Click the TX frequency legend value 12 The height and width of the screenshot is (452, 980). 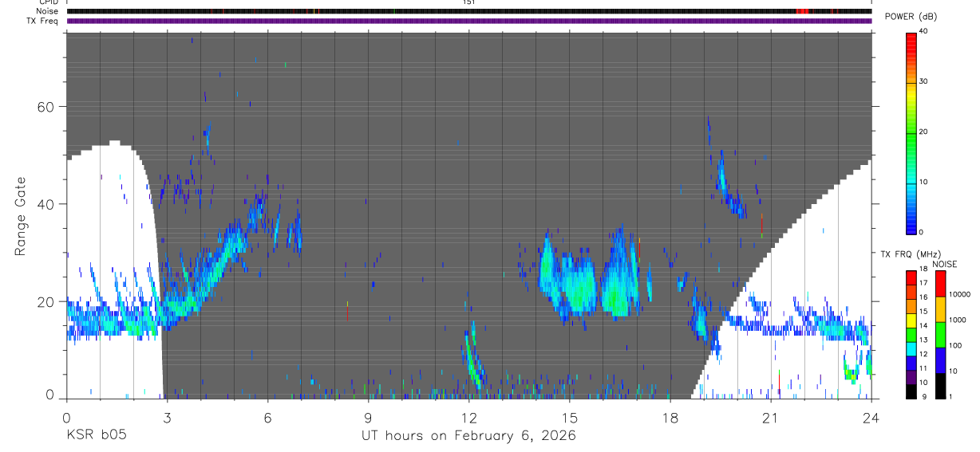[x=923, y=354]
